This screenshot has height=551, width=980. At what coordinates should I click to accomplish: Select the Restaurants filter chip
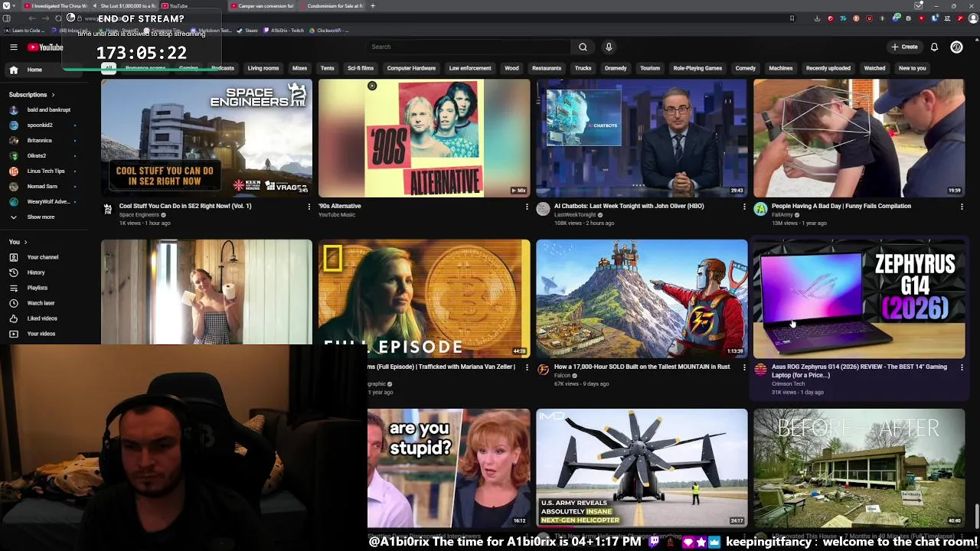coord(547,68)
